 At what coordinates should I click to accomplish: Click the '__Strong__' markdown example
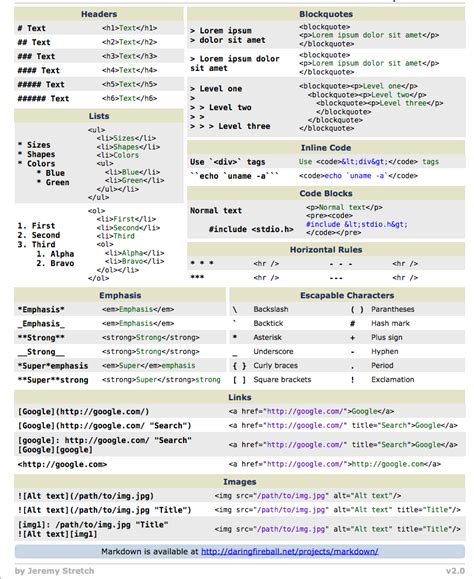tap(41, 352)
